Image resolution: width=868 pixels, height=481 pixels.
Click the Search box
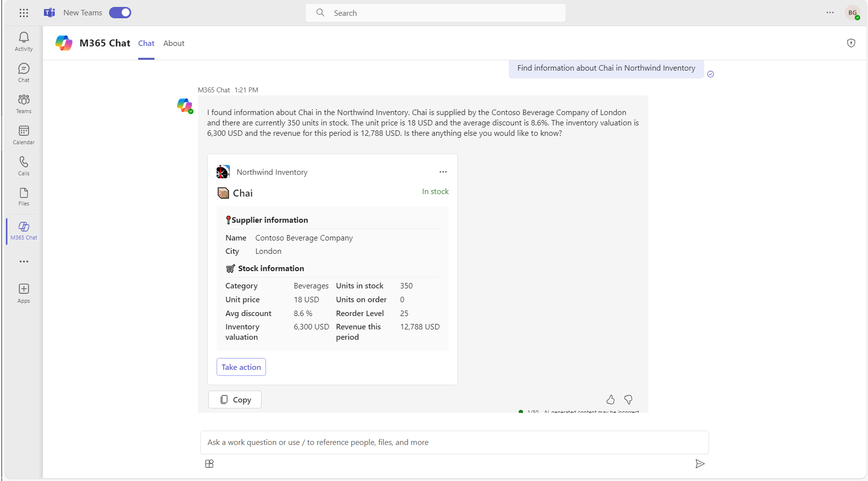(436, 13)
